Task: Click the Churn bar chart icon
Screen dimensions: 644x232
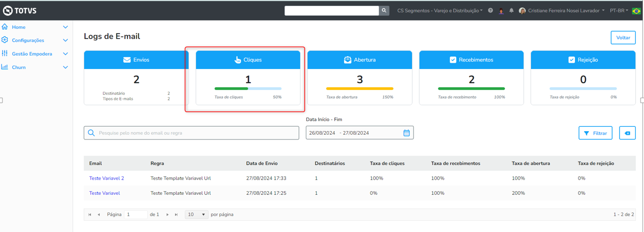Action: click(x=5, y=67)
